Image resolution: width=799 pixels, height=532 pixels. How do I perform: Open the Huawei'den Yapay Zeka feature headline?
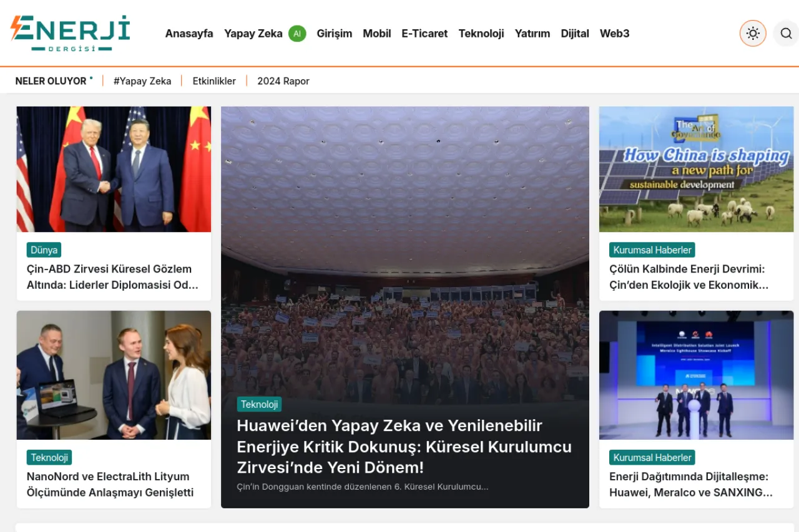pyautogui.click(x=404, y=447)
